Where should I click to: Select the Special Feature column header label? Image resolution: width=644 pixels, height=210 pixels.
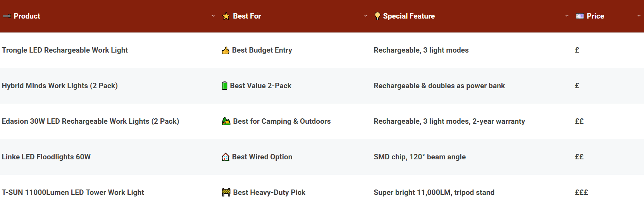click(x=409, y=16)
